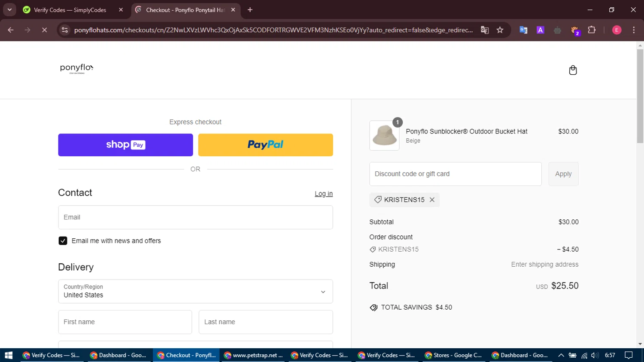Open tab search dropdown arrow

(x=9, y=10)
